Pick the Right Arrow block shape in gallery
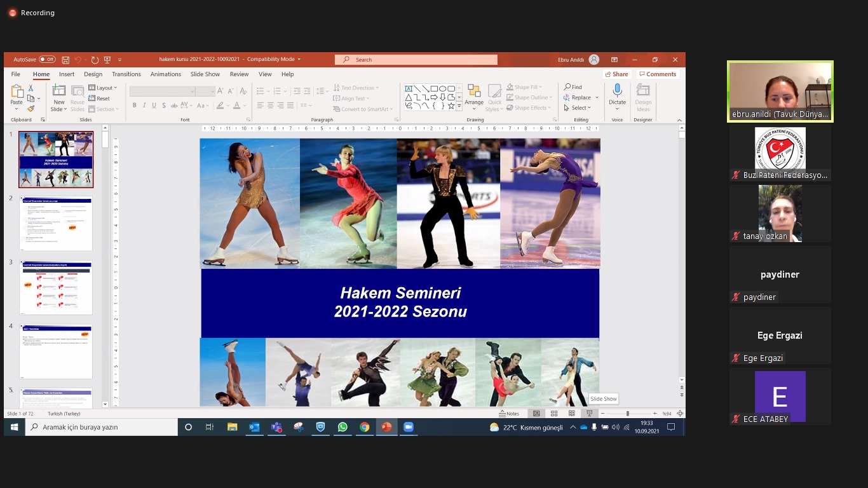Screen dimensions: 868x488 [434, 97]
